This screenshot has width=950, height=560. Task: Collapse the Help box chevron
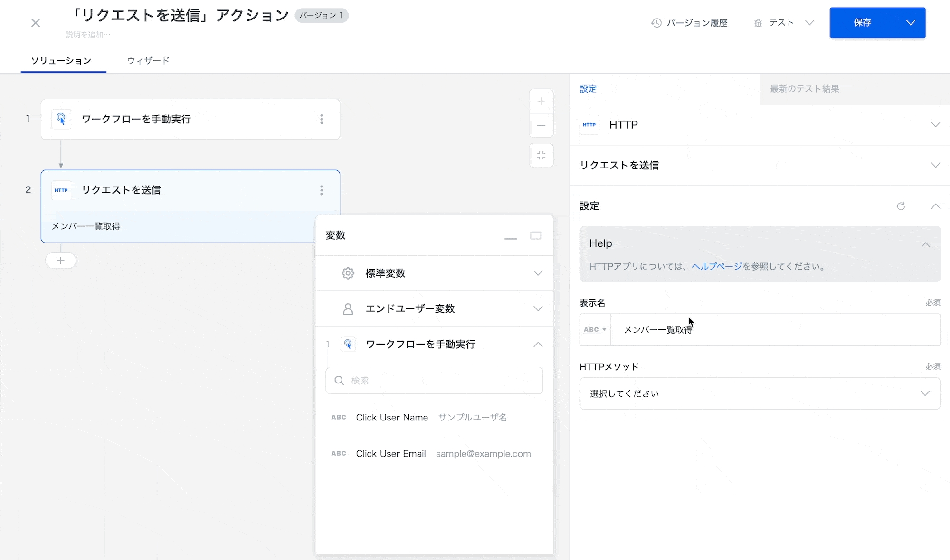tap(925, 245)
